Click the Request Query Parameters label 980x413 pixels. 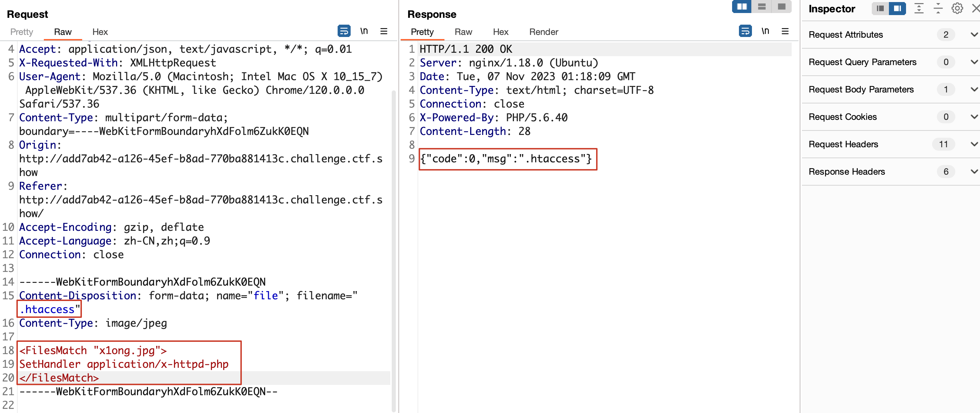[x=862, y=62]
